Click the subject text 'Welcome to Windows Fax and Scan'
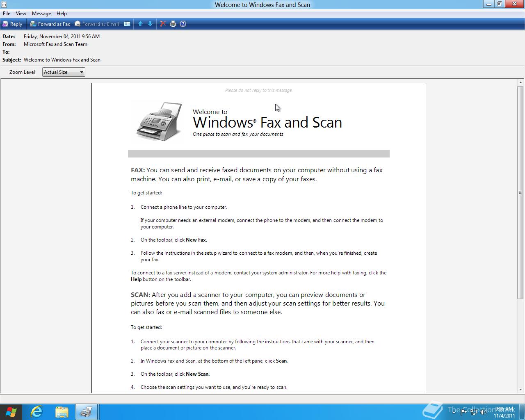This screenshot has width=525, height=420. pyautogui.click(x=62, y=60)
